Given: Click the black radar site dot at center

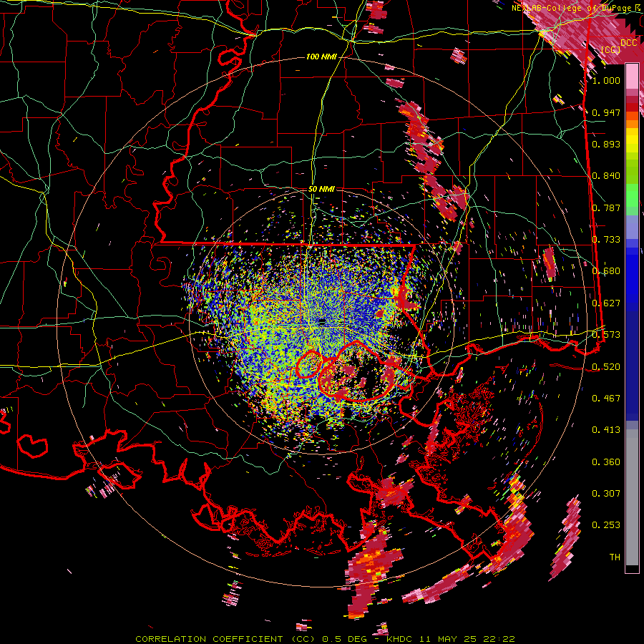Looking at the screenshot, I should click(x=322, y=321).
